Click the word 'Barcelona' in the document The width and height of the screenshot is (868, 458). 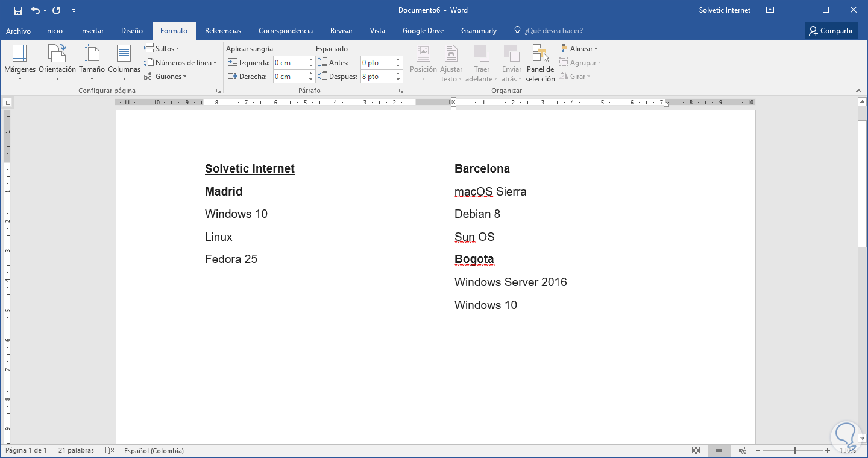482,169
